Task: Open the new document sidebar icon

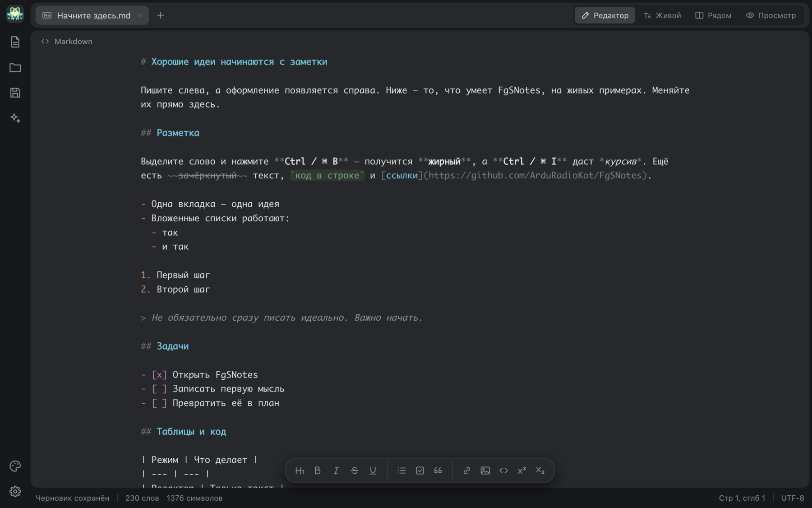Action: tap(15, 42)
